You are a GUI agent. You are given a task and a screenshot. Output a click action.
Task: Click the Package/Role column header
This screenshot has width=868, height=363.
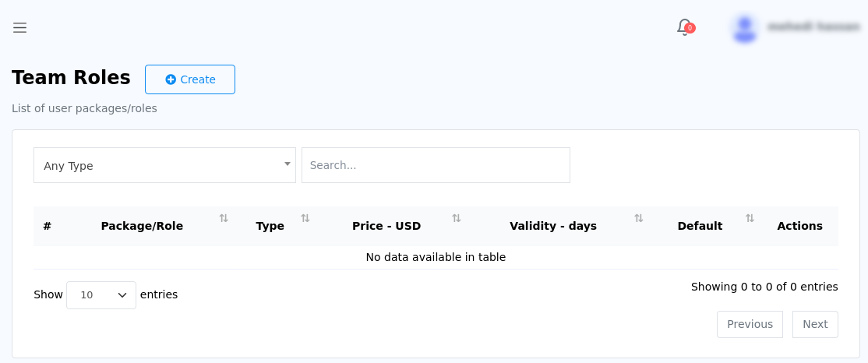(x=142, y=226)
